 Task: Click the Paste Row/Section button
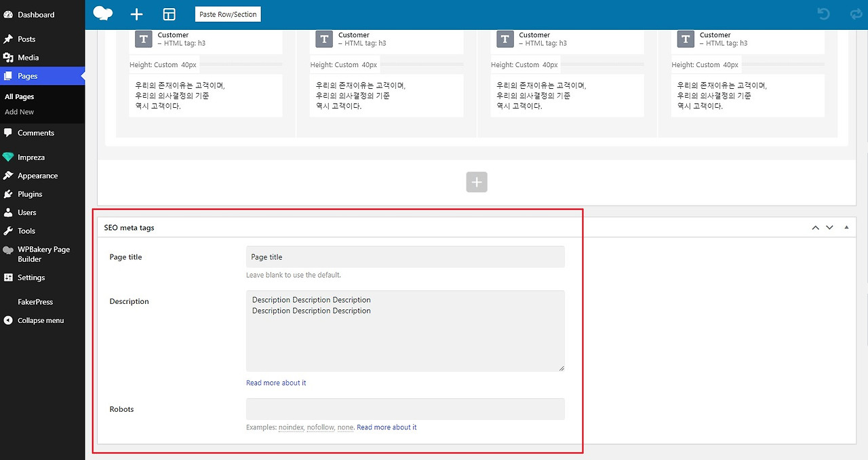click(227, 14)
